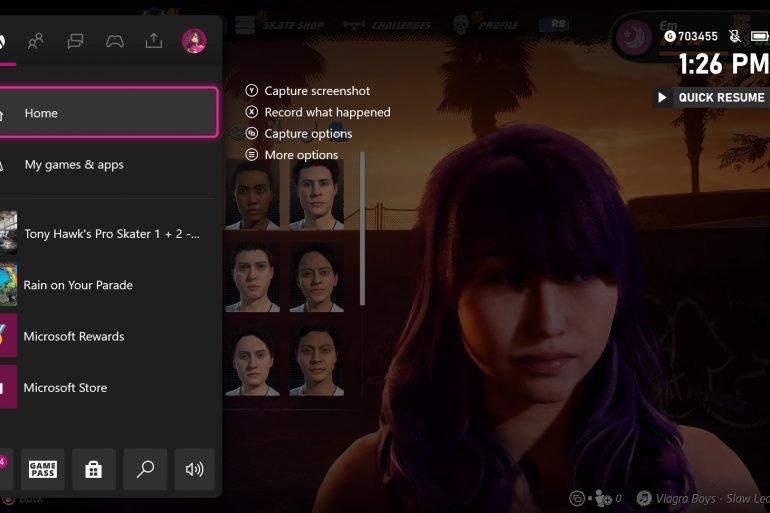Click the Game Pass icon button
770x513 pixels.
[x=42, y=469]
